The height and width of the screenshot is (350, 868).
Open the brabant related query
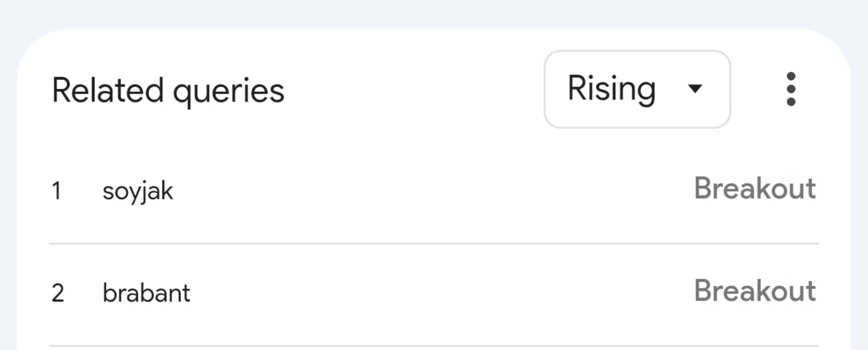146,293
